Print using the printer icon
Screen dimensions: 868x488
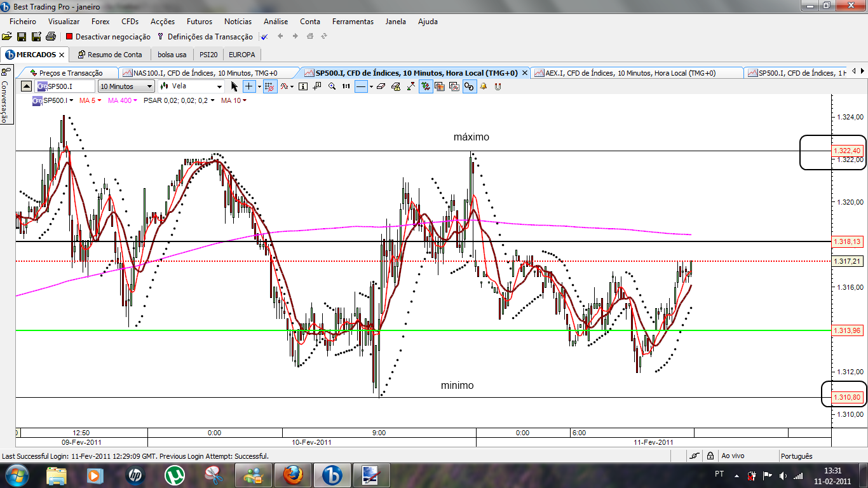click(51, 37)
